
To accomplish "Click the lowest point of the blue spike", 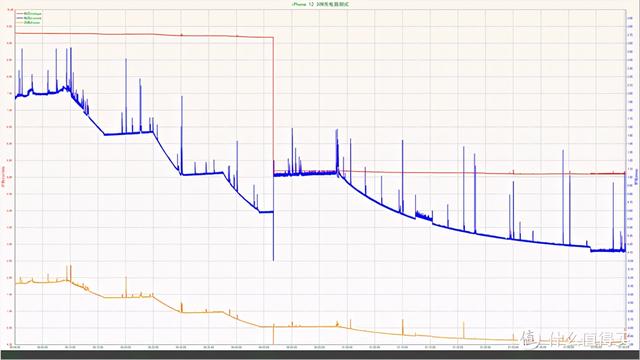I will (273, 260).
